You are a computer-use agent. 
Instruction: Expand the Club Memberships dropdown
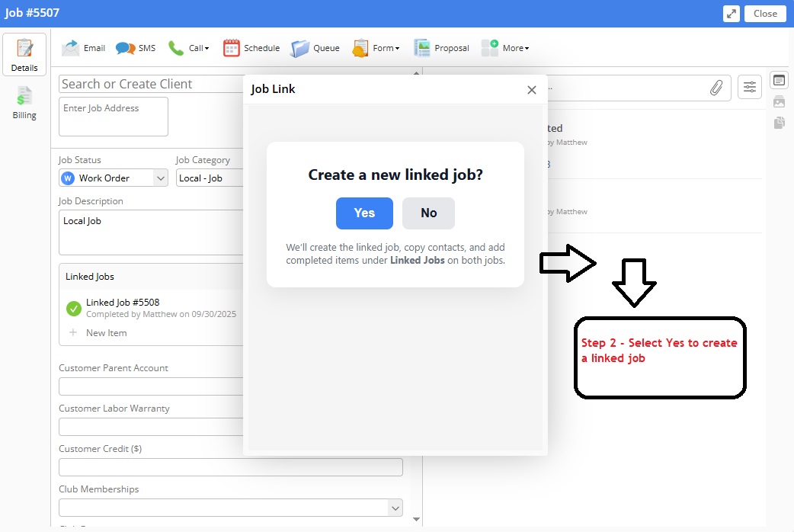[395, 508]
